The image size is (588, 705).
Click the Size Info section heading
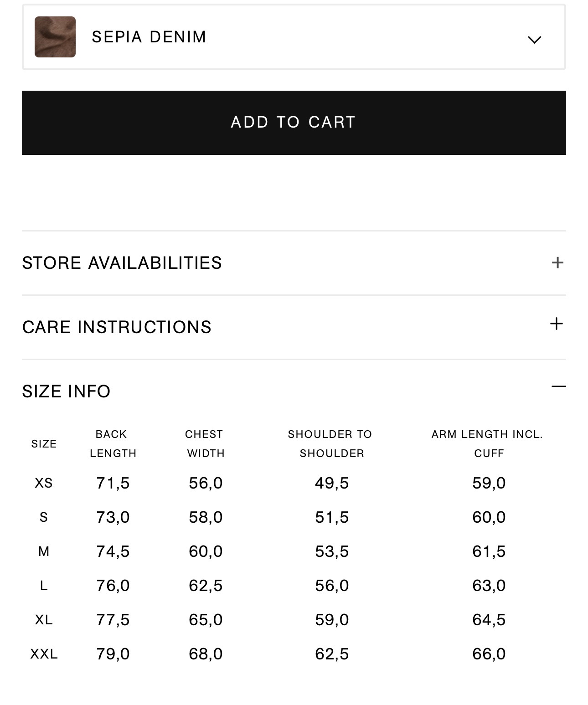click(67, 391)
